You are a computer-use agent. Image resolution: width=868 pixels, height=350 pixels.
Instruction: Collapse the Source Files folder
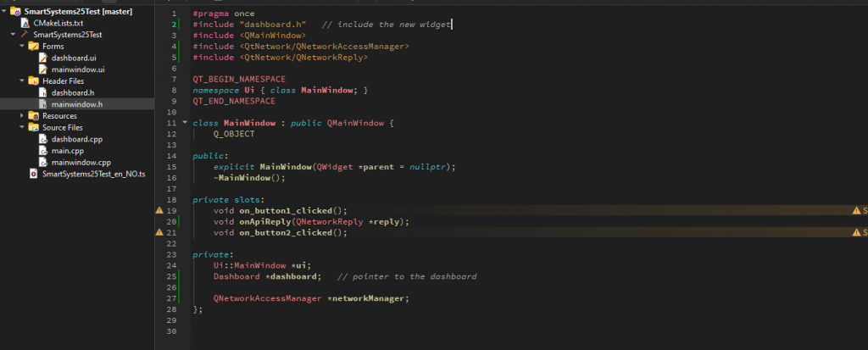tap(22, 127)
